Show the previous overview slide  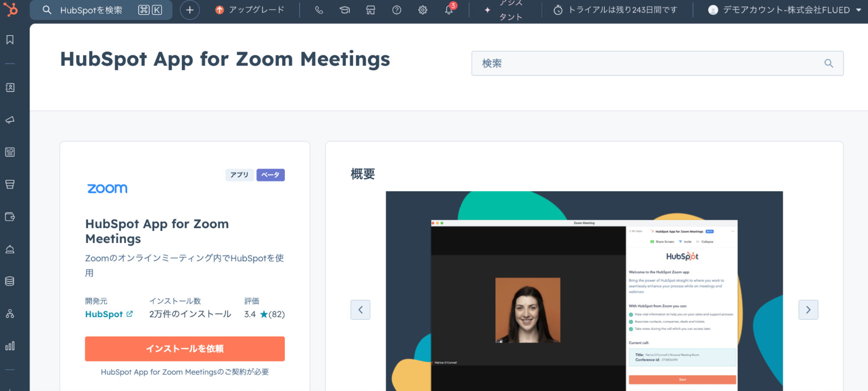pyautogui.click(x=360, y=310)
